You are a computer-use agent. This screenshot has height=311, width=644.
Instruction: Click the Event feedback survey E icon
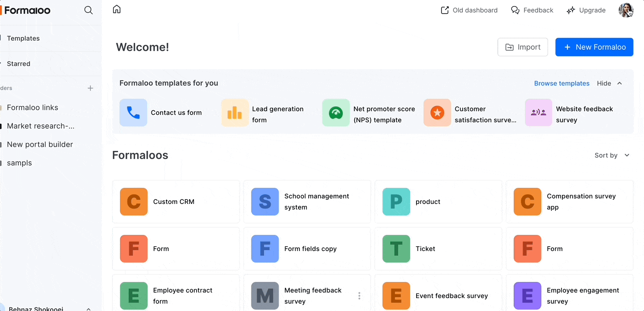[x=396, y=296]
